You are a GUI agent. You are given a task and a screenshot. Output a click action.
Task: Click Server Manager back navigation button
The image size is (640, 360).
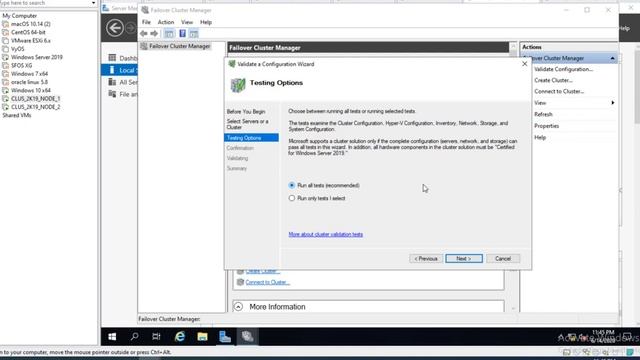[x=115, y=28]
